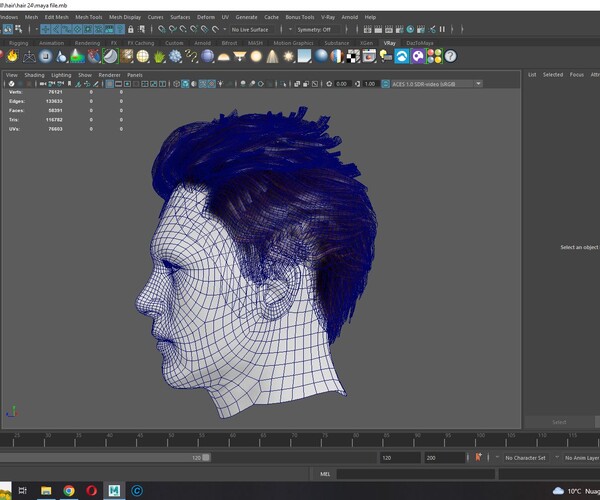Toggle wireframe on shaded in viewport

[x=203, y=84]
